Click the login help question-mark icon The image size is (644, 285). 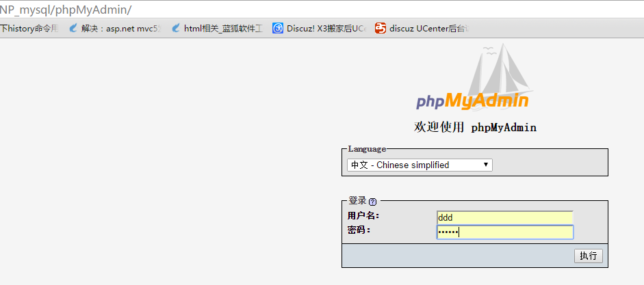[372, 202]
